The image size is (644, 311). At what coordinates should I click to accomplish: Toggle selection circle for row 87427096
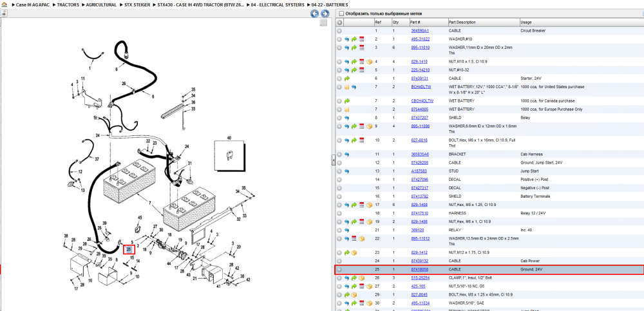point(339,180)
